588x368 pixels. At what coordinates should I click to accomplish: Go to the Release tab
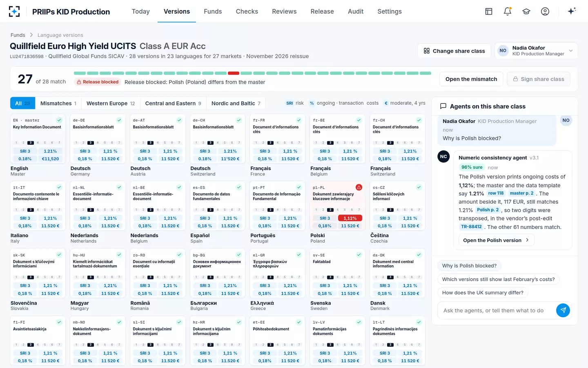coord(322,11)
